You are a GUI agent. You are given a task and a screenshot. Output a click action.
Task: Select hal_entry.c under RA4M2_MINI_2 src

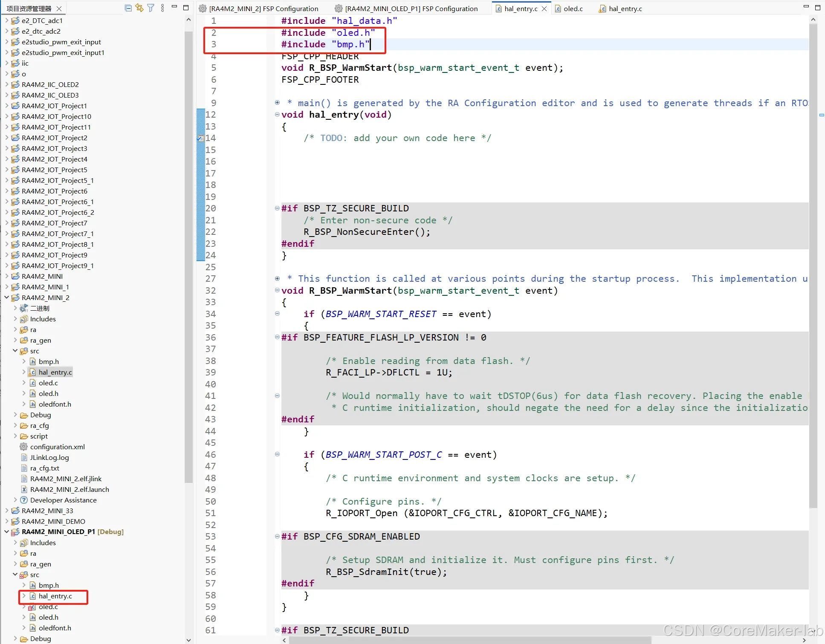pyautogui.click(x=55, y=372)
